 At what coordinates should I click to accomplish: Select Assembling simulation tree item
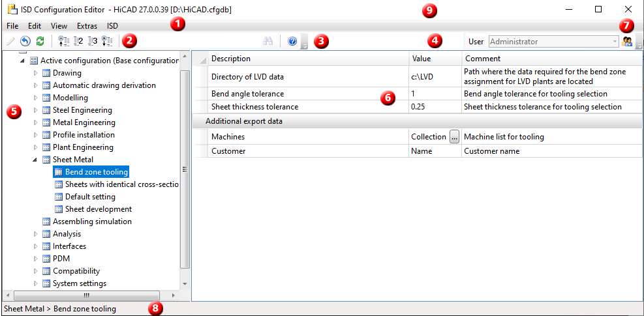pyautogui.click(x=87, y=222)
